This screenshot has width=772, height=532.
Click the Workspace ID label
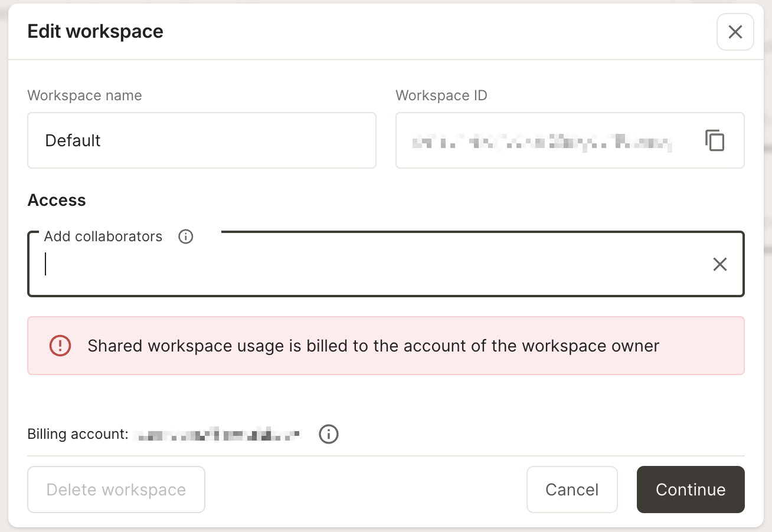click(441, 95)
